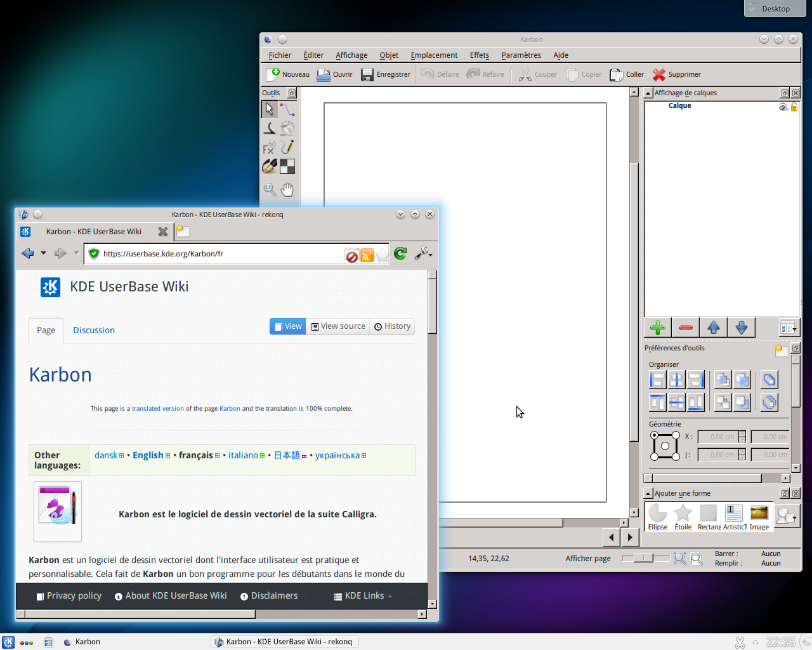
Task: Lower layer with blue down arrow
Action: (742, 328)
